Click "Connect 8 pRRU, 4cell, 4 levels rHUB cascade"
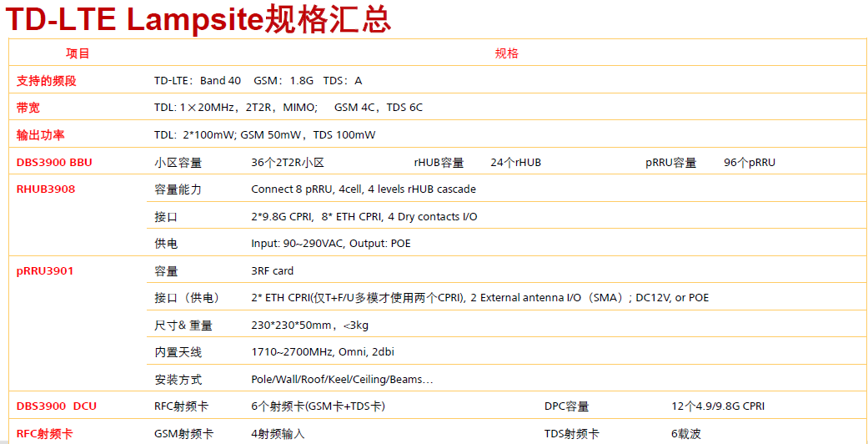Image resolution: width=868 pixels, height=444 pixels. point(364,189)
